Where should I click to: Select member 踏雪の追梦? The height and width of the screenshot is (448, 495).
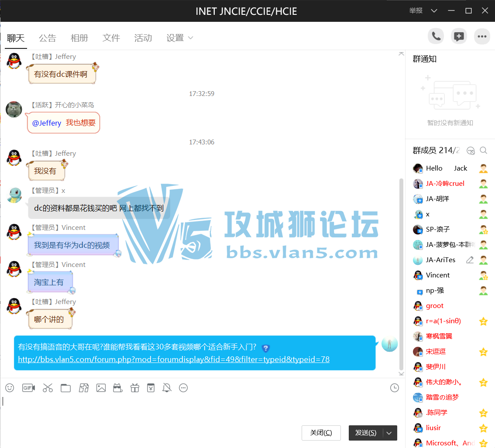tap(450, 397)
